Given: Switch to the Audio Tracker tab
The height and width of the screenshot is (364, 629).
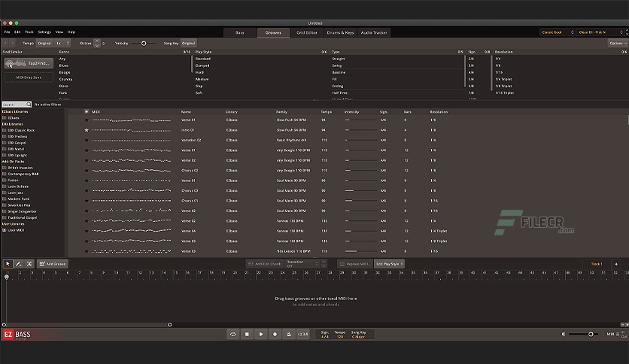Looking at the screenshot, I should pos(374,32).
